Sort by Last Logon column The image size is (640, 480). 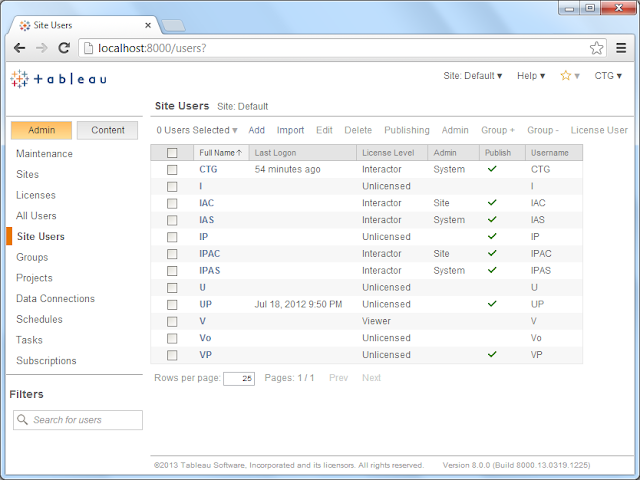pyautogui.click(x=302, y=153)
